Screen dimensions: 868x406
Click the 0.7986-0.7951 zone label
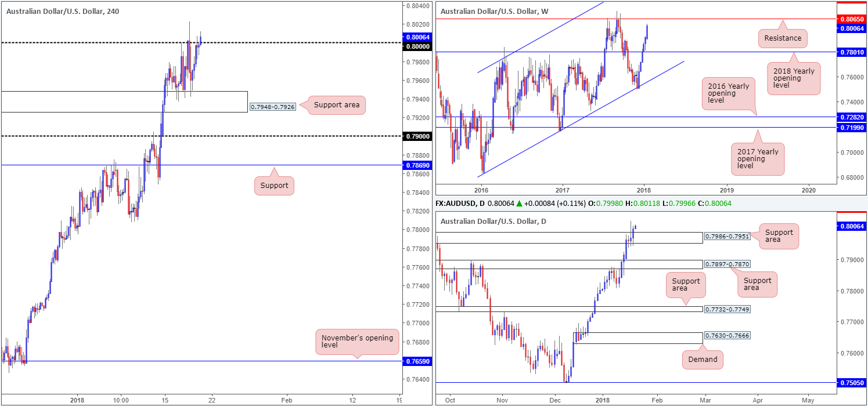tap(727, 236)
